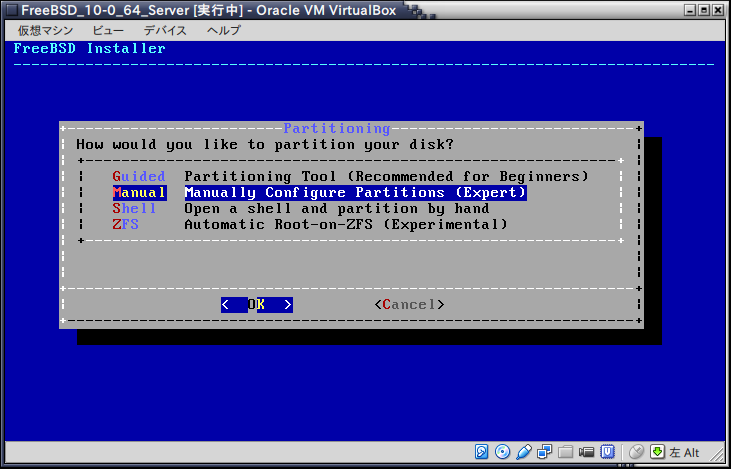Click the window resize grip corner

[x=721, y=459]
